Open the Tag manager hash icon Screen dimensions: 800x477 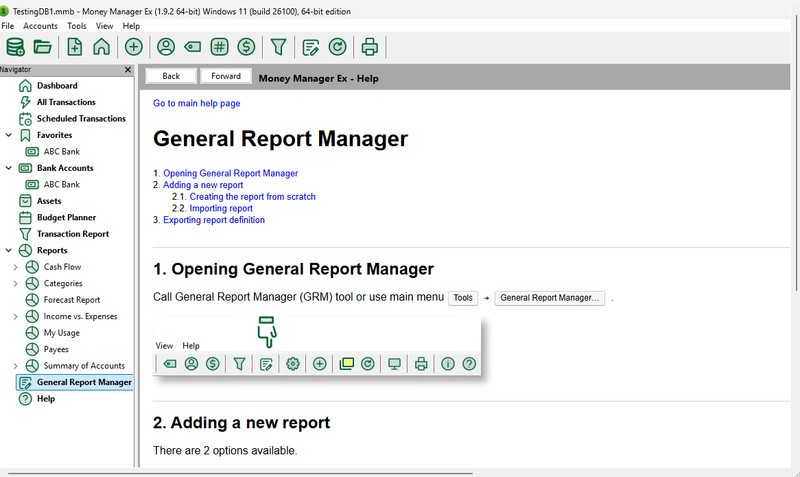pos(219,47)
